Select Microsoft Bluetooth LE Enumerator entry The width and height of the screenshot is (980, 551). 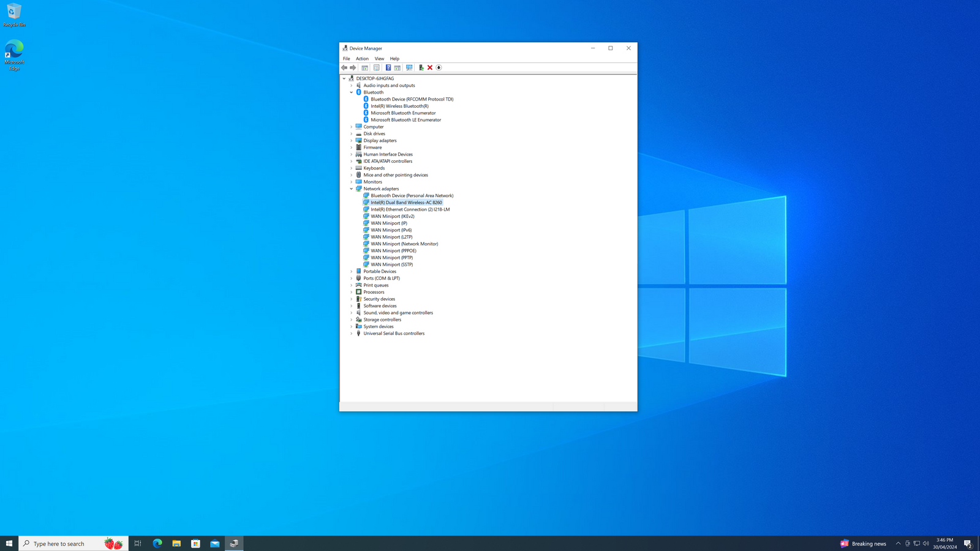click(x=405, y=120)
